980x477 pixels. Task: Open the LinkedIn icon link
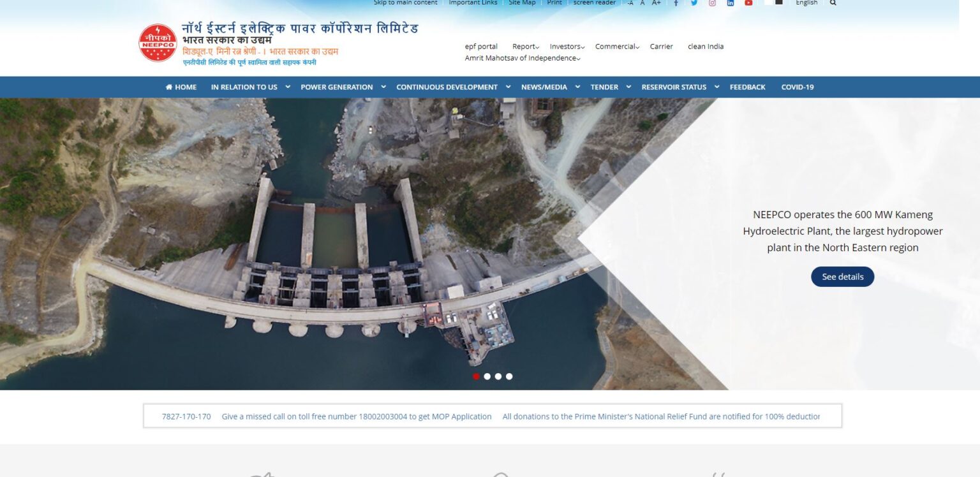[x=731, y=3]
